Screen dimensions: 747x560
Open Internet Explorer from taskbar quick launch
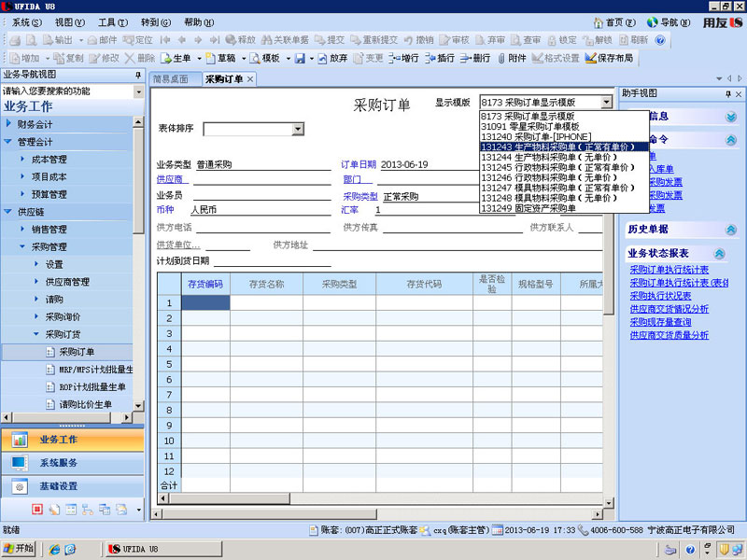pyautogui.click(x=55, y=549)
